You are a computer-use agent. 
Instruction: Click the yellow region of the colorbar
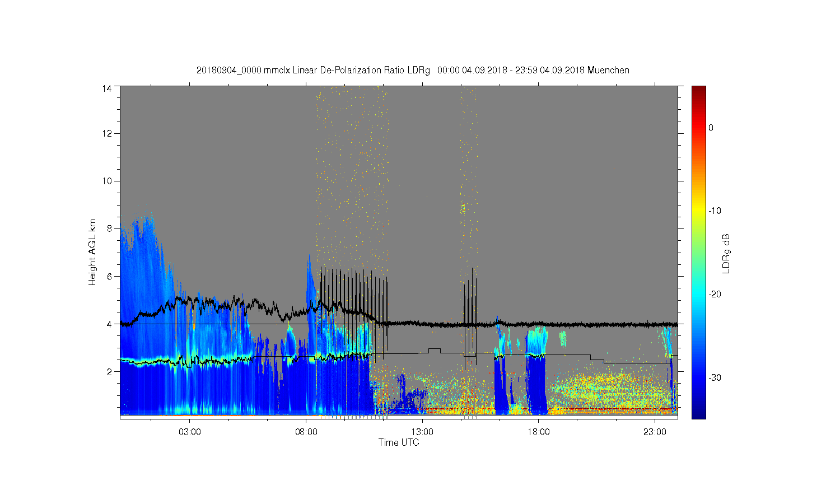coord(698,211)
